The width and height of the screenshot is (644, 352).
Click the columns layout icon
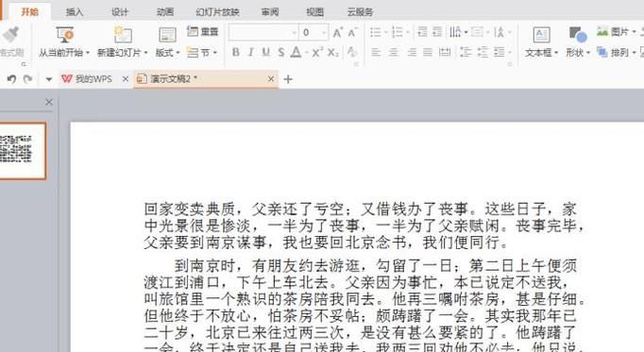(499, 52)
